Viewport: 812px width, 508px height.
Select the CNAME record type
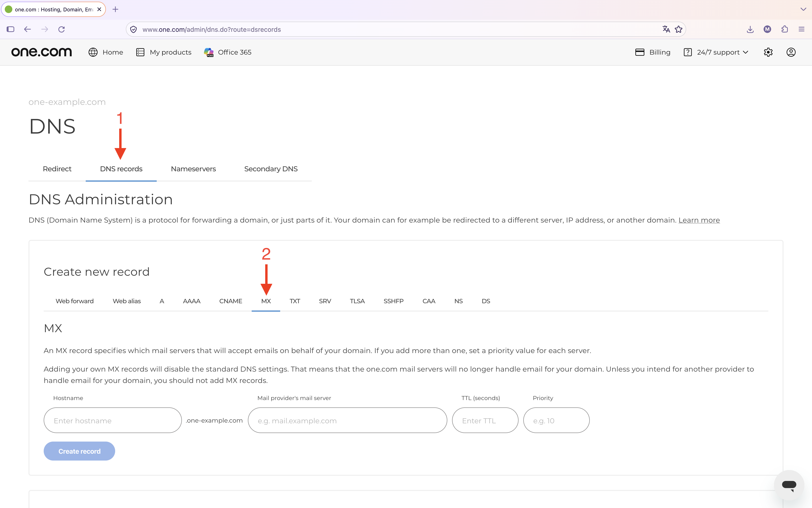(231, 301)
